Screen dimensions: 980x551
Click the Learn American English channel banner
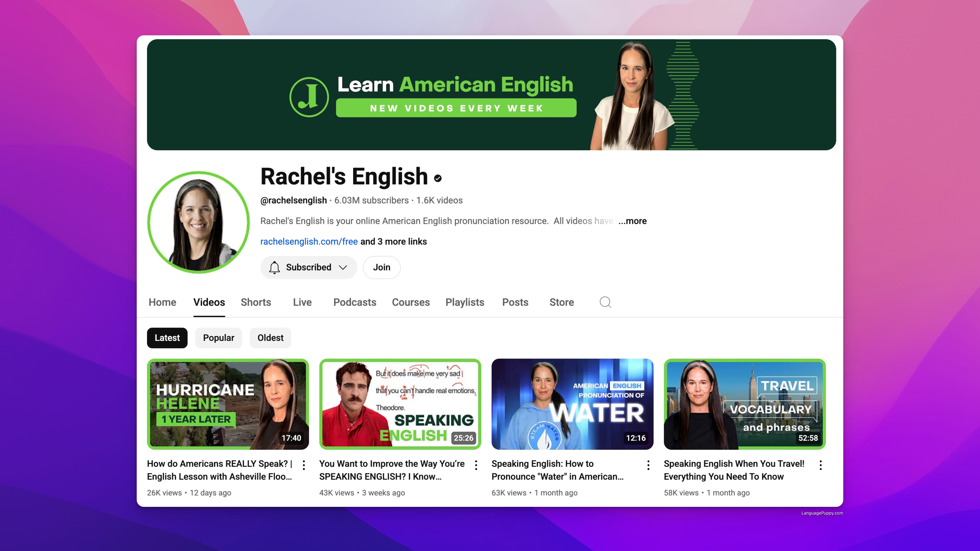click(492, 95)
